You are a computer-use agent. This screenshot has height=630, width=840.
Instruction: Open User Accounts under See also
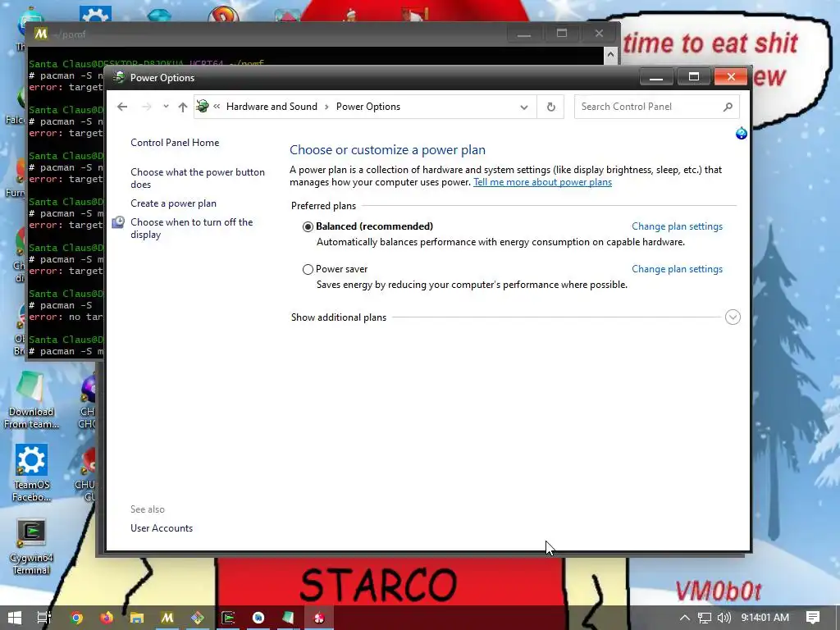click(x=162, y=528)
